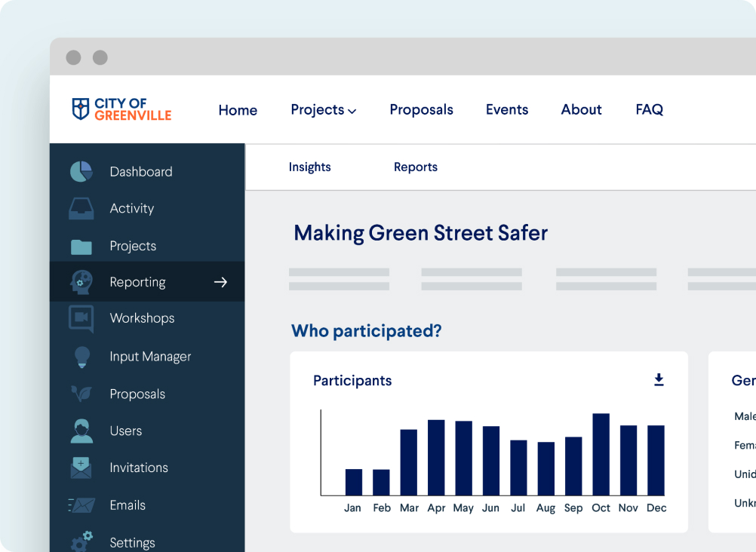Click the arrow next to Reporting
The image size is (756, 552).
tap(220, 282)
